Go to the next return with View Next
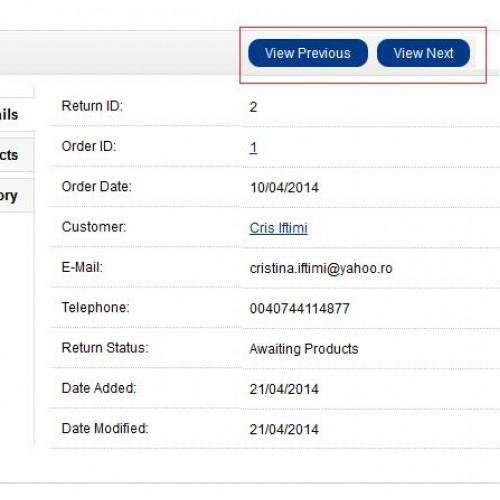Viewport: 500px width, 500px height. click(x=423, y=53)
